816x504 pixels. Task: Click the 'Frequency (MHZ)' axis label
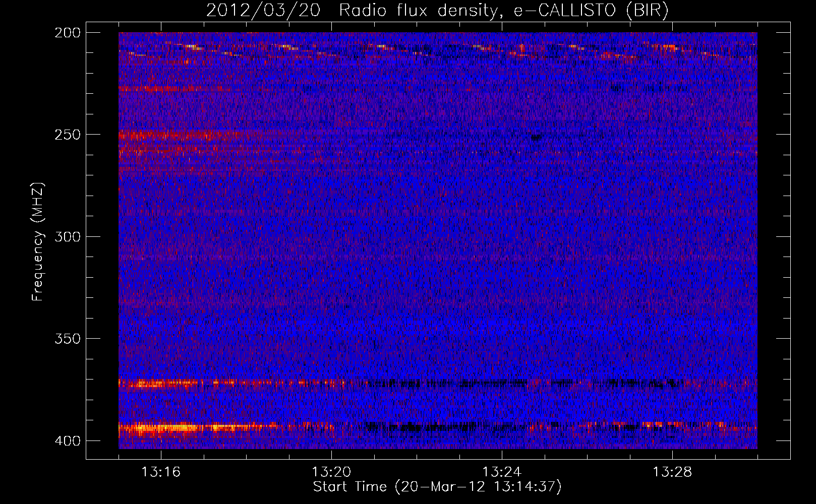[x=38, y=241]
